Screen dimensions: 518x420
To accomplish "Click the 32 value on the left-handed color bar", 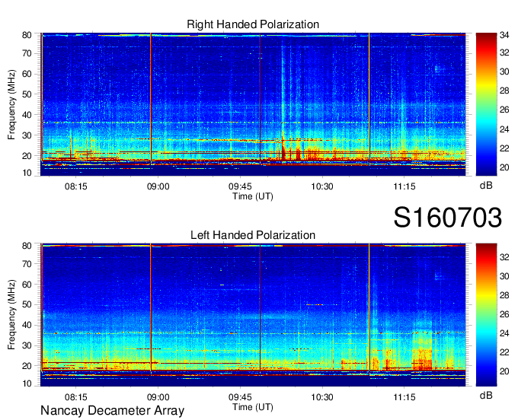I will pos(504,257).
